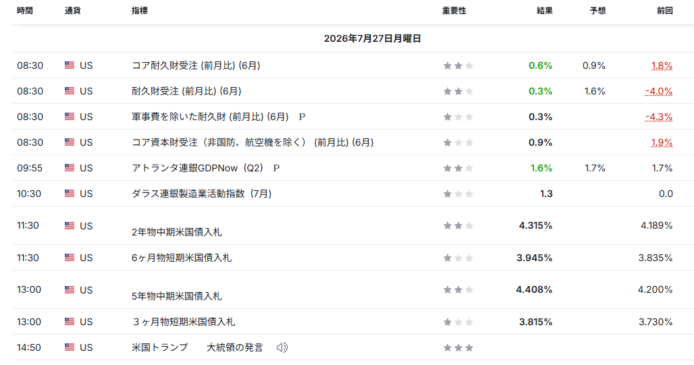Click revised previous value 1.9%
Image resolution: width=694 pixels, height=365 pixels.
click(662, 143)
